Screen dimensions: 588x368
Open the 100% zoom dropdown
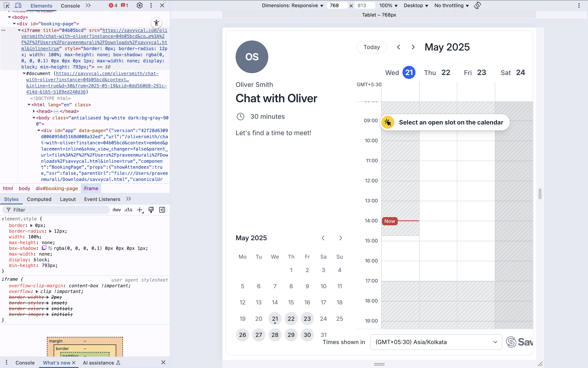(x=388, y=5)
